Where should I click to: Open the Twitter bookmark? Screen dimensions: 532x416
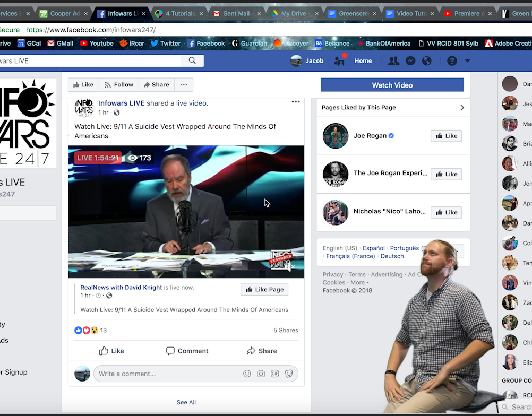[x=166, y=44]
